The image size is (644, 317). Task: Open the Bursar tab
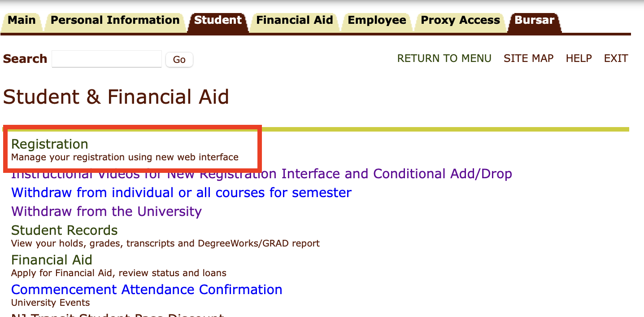pos(534,20)
